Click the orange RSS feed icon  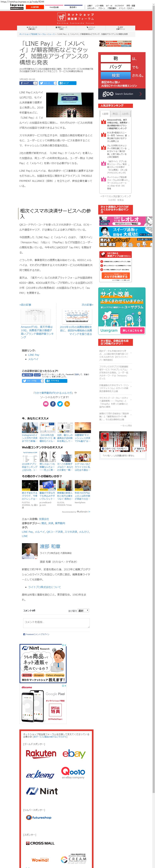(x=67, y=404)
